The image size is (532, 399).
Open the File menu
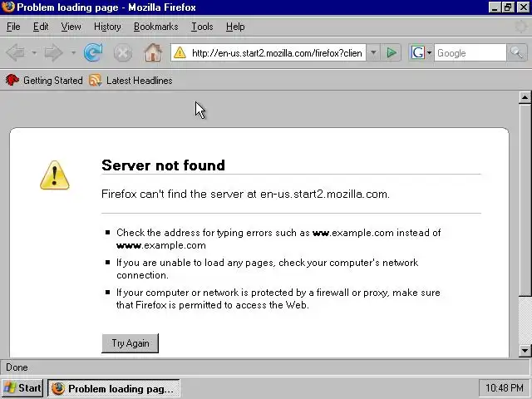click(x=13, y=27)
